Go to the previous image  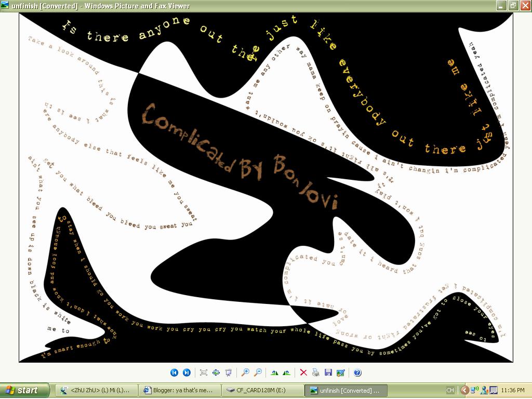pos(174,373)
